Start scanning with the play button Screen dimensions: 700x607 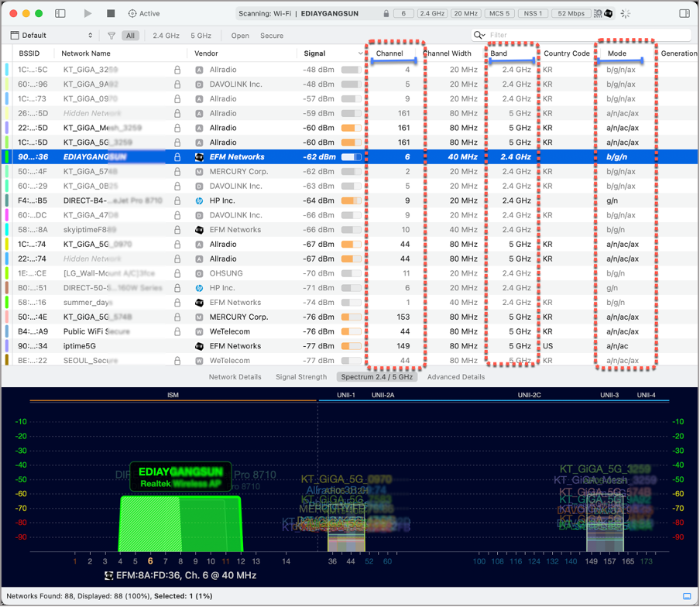(x=87, y=13)
